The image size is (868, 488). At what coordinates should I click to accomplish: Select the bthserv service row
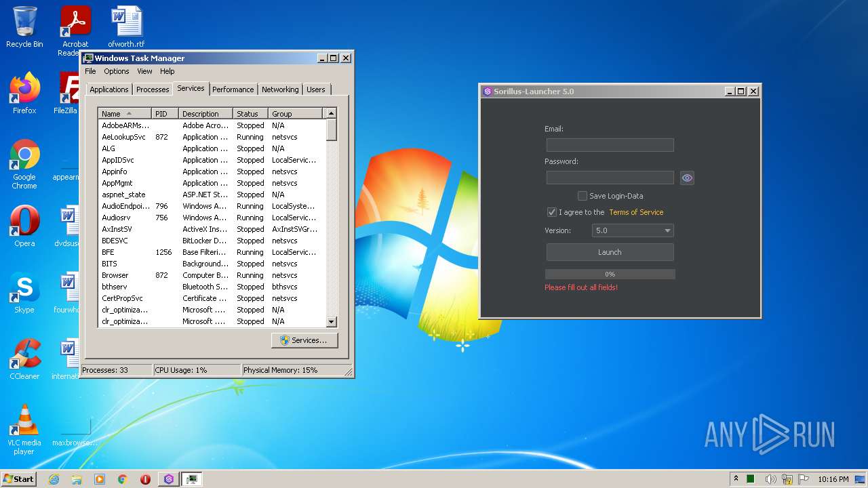212,287
